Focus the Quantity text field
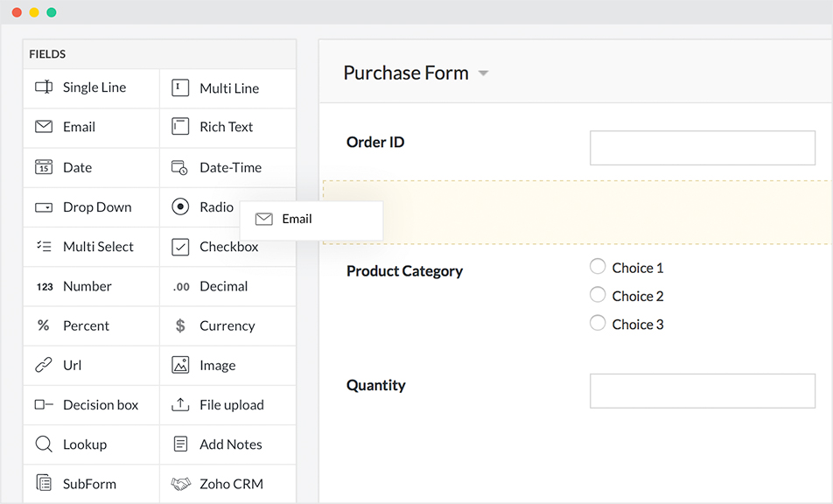Image resolution: width=833 pixels, height=504 pixels. [702, 391]
